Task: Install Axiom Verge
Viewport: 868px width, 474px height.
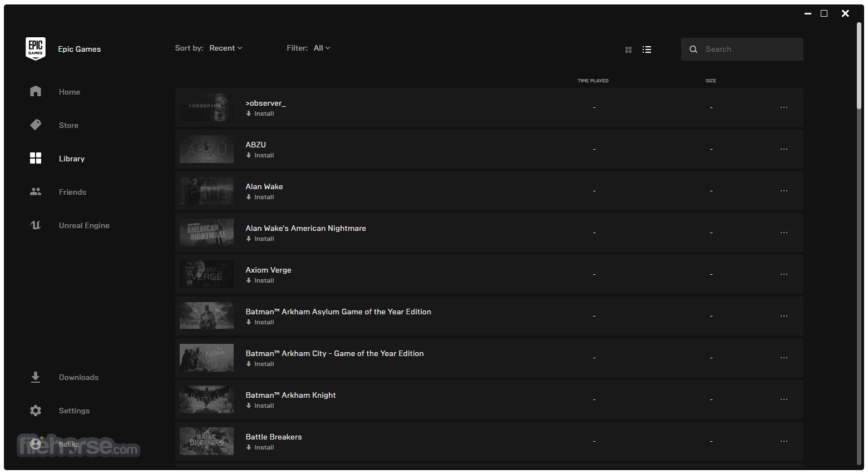Action: pyautogui.click(x=260, y=280)
